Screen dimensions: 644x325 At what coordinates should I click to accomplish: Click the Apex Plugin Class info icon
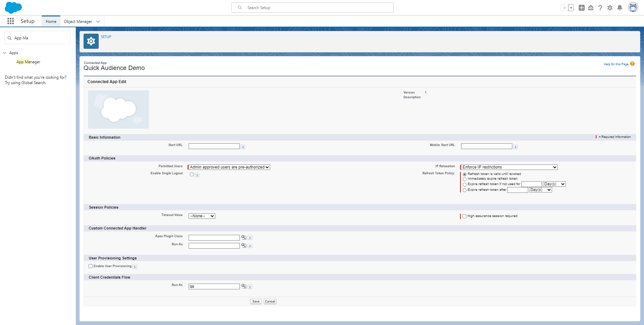click(250, 238)
